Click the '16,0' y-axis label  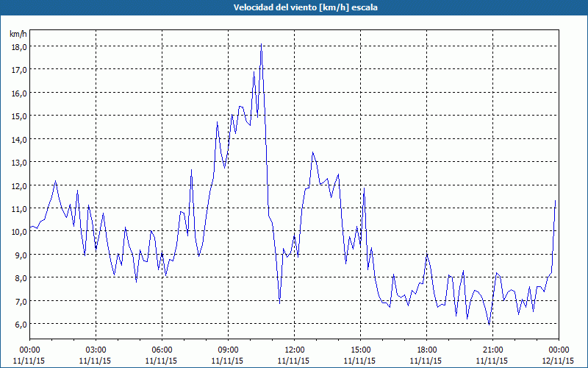click(x=19, y=93)
